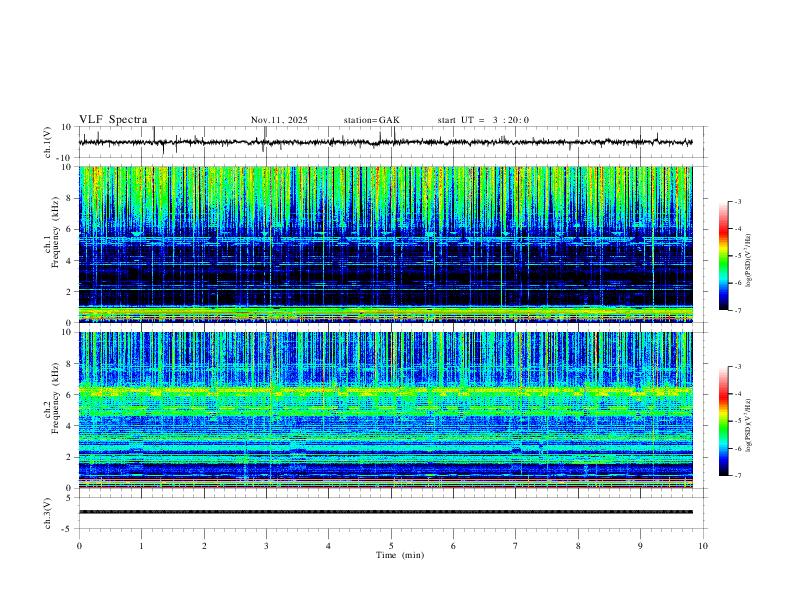Click time axis tick label "1"
The width and height of the screenshot is (792, 612).
pyautogui.click(x=141, y=546)
